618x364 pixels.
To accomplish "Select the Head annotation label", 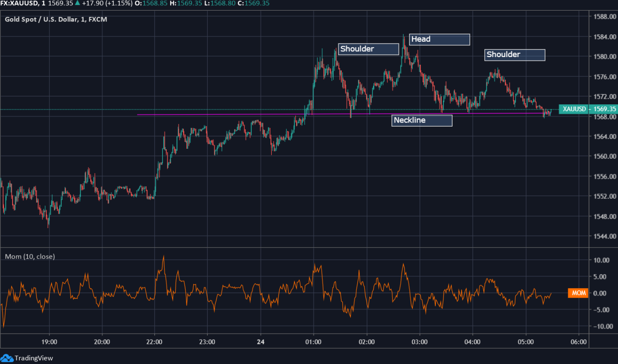I will tap(439, 39).
